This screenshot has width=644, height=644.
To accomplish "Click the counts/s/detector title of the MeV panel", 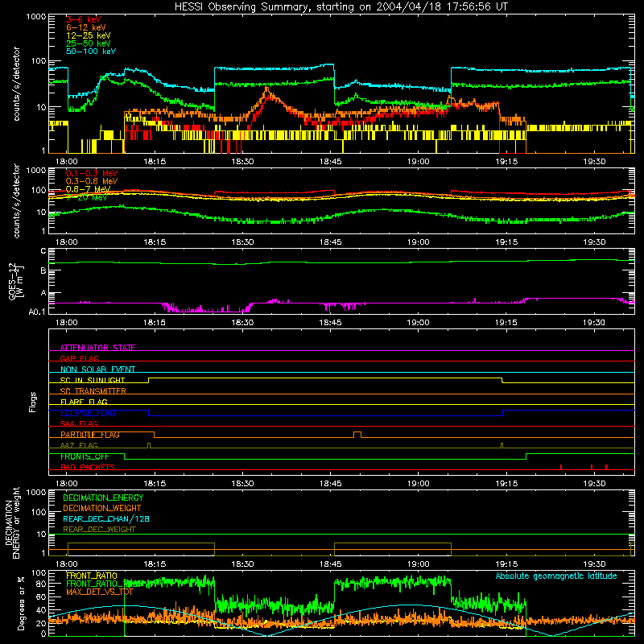I will click(17, 200).
